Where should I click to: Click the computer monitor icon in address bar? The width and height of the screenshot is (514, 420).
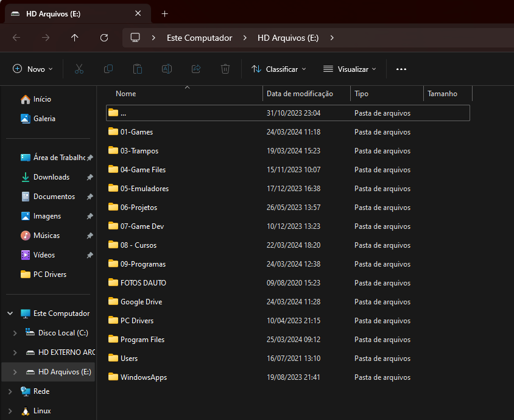click(x=135, y=37)
